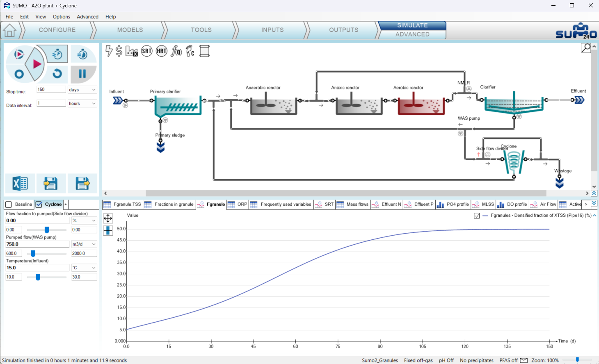Screen dimensions: 599x364
Task: Click the HRT calculation icon
Action: 162,51
